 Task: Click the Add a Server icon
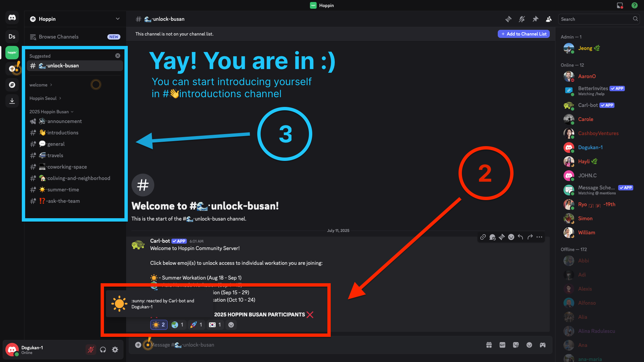click(12, 69)
